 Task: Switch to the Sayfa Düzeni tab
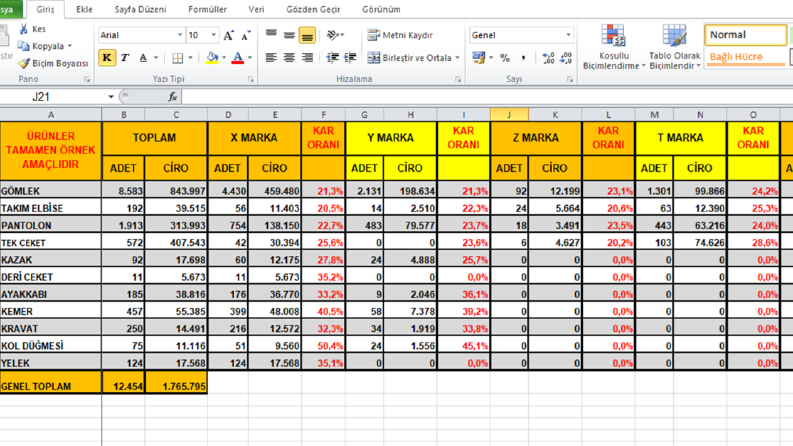(140, 9)
